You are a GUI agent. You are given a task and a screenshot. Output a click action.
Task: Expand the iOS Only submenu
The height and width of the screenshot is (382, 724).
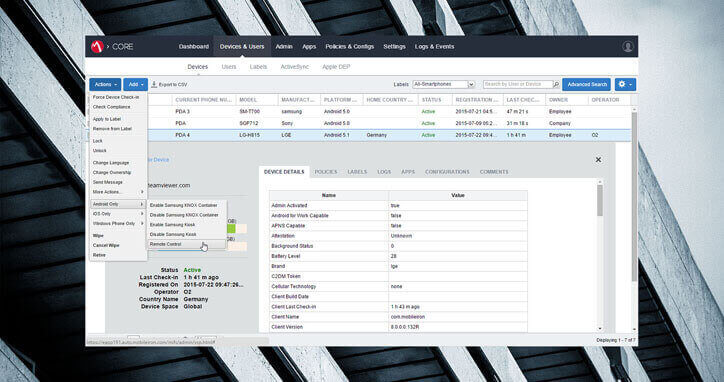pyautogui.click(x=117, y=214)
